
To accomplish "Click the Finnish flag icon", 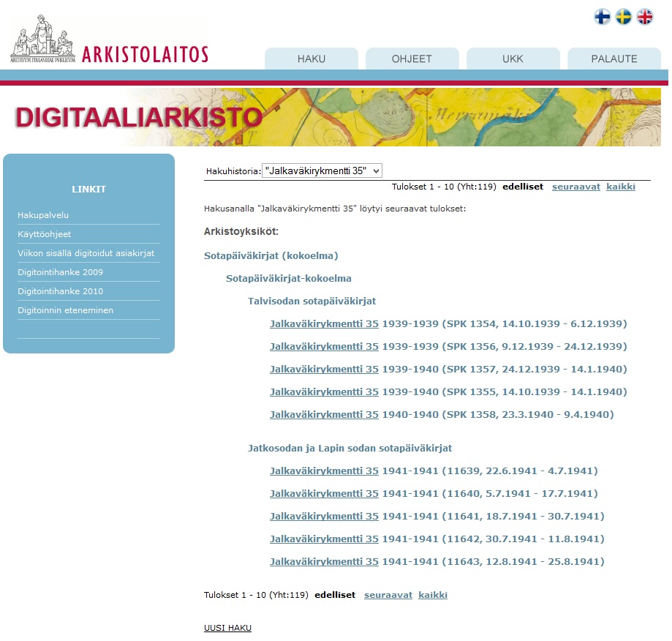I will coord(600,16).
